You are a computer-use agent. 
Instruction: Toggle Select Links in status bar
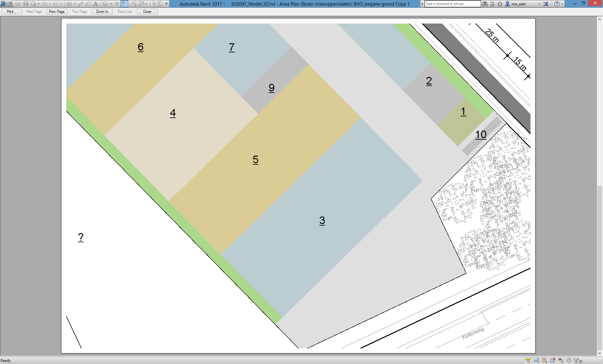coord(528,361)
